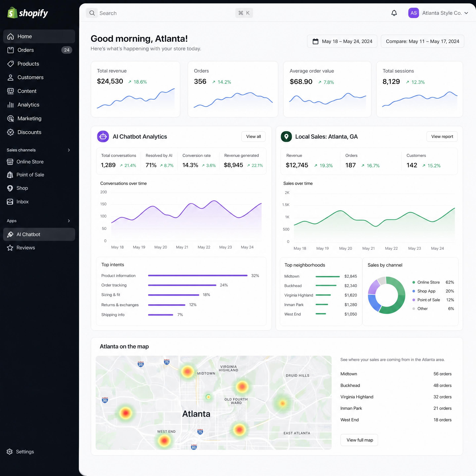Open notifications bell
The height and width of the screenshot is (476, 476).
394,13
